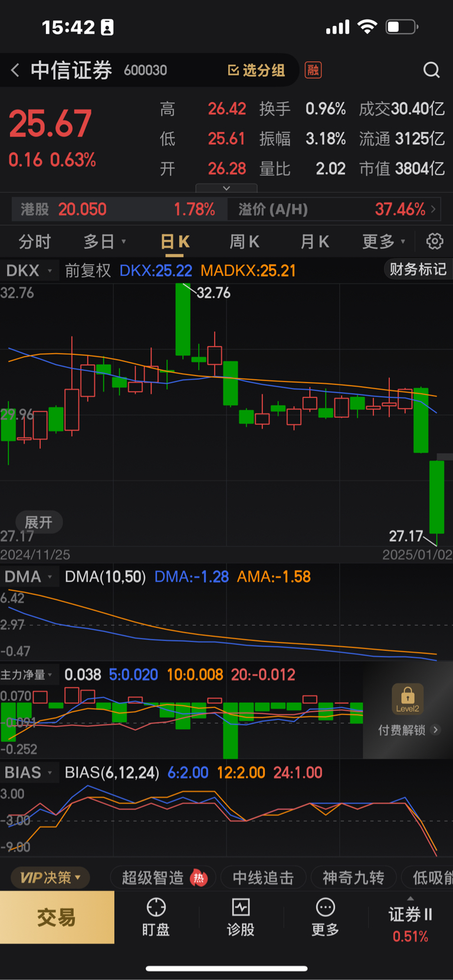Image resolution: width=453 pixels, height=980 pixels.
Task: Open the 中线追击 strategy chip
Action: (x=264, y=877)
